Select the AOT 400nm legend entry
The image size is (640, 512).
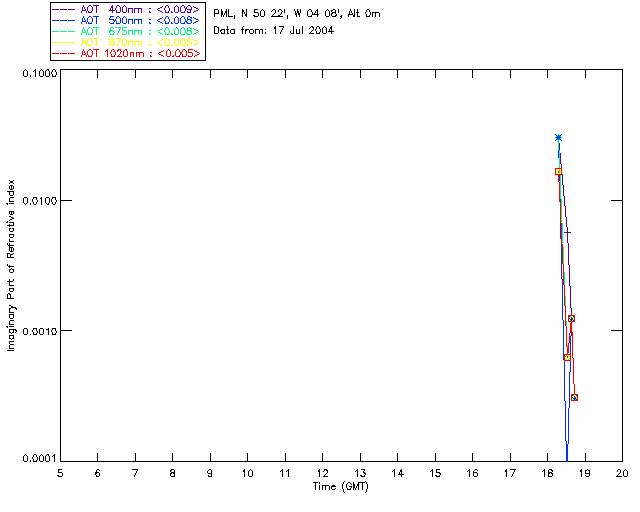point(127,9)
